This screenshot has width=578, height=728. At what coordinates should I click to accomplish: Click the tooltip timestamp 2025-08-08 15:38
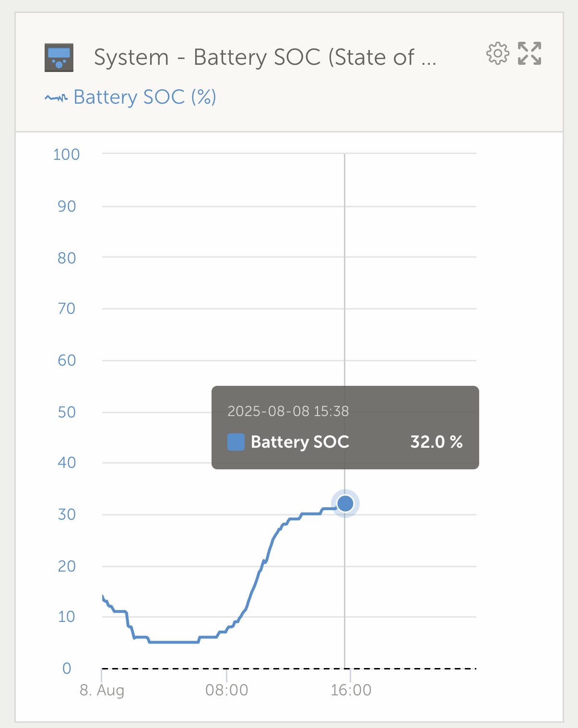pyautogui.click(x=288, y=411)
